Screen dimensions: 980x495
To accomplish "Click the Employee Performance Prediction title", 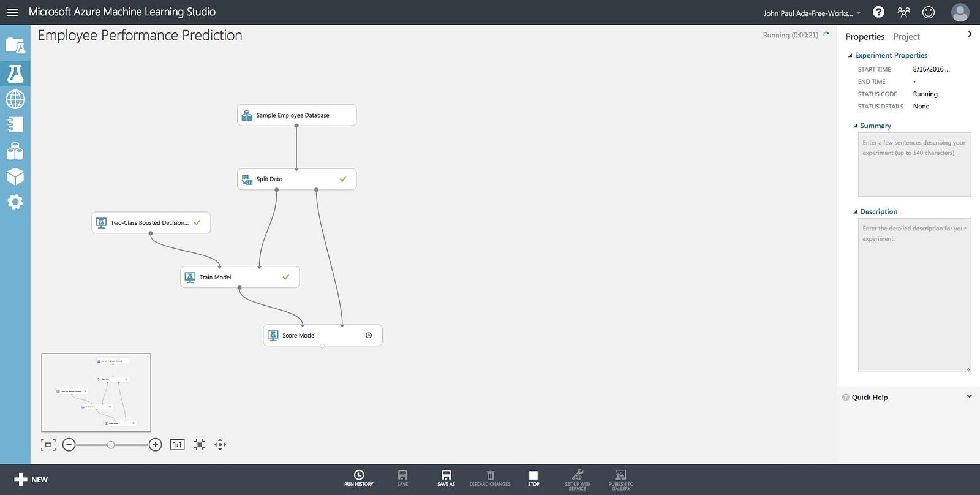I will [140, 36].
